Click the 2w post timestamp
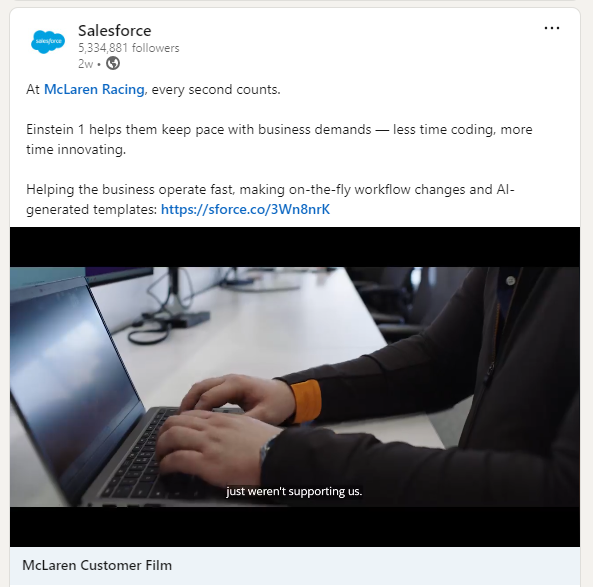 click(x=85, y=64)
